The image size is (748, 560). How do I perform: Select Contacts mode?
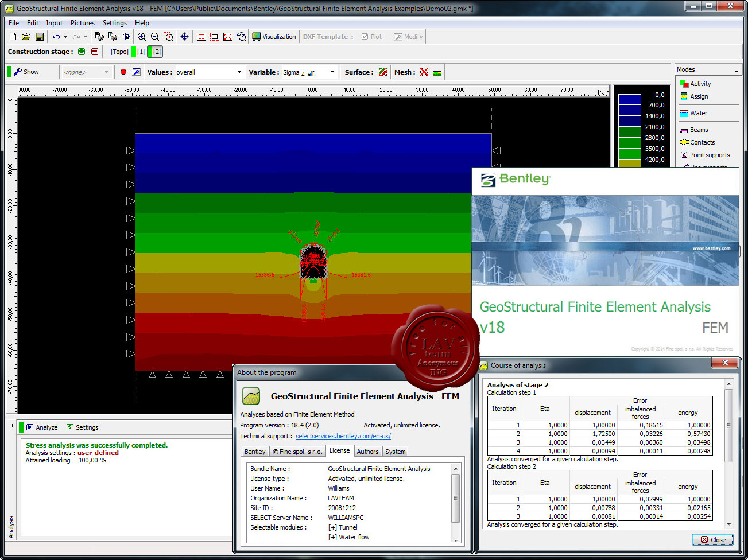697,142
